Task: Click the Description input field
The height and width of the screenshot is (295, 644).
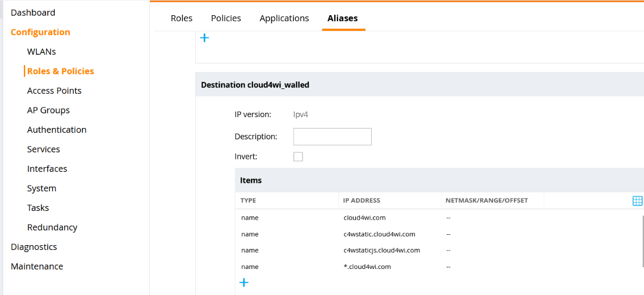Action: pos(332,137)
